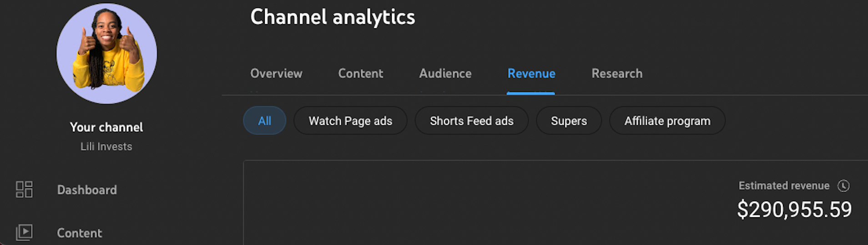Filter by Watch Page ads
Screen dimensions: 868x245
(350, 121)
